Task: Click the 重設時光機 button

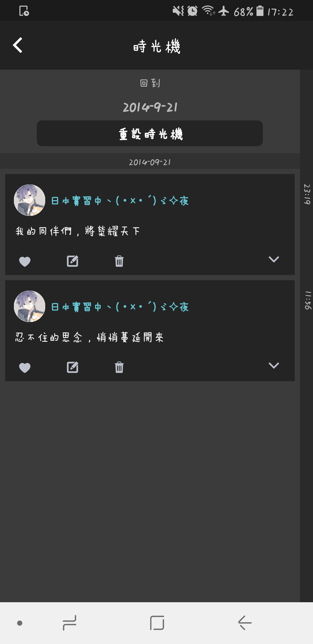Action: point(150,133)
